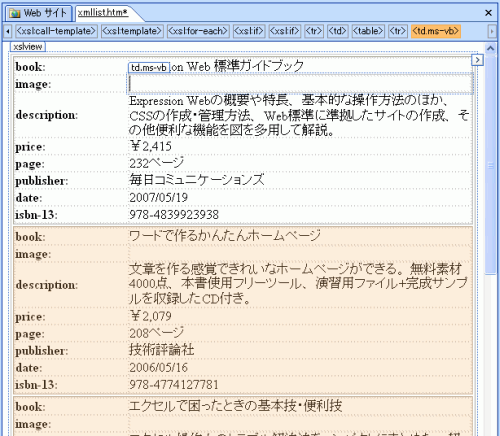The width and height of the screenshot is (500, 436).
Task: Click the 'image:' label in first record
Action: 33,85
